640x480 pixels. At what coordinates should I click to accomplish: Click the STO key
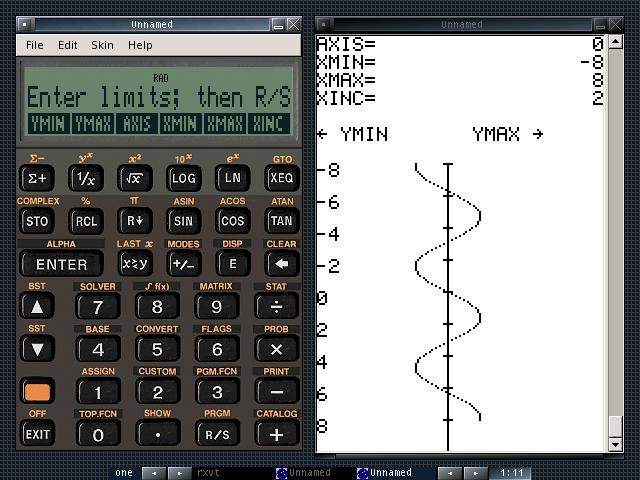tap(37, 221)
